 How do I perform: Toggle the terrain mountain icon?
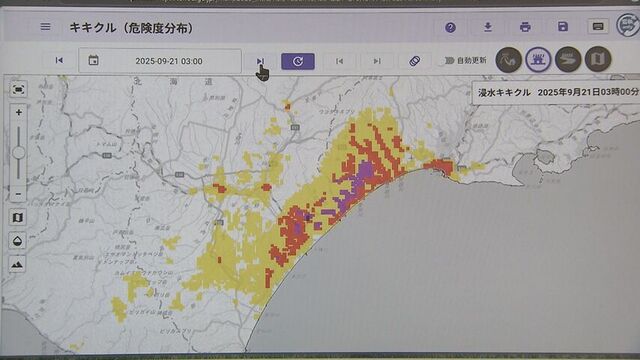(x=18, y=264)
